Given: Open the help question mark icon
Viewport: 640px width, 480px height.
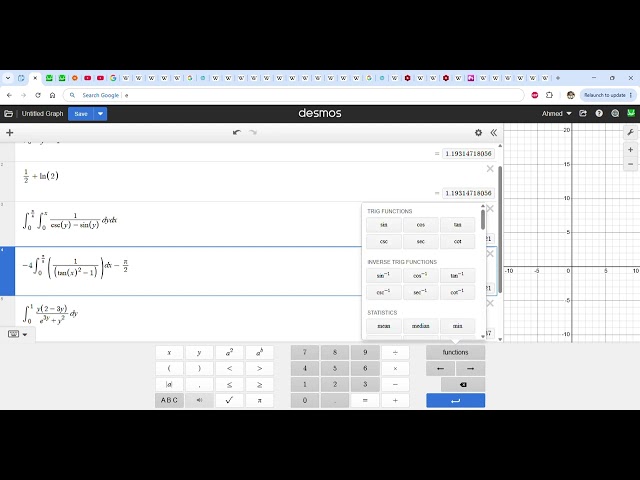Looking at the screenshot, I should click(599, 113).
